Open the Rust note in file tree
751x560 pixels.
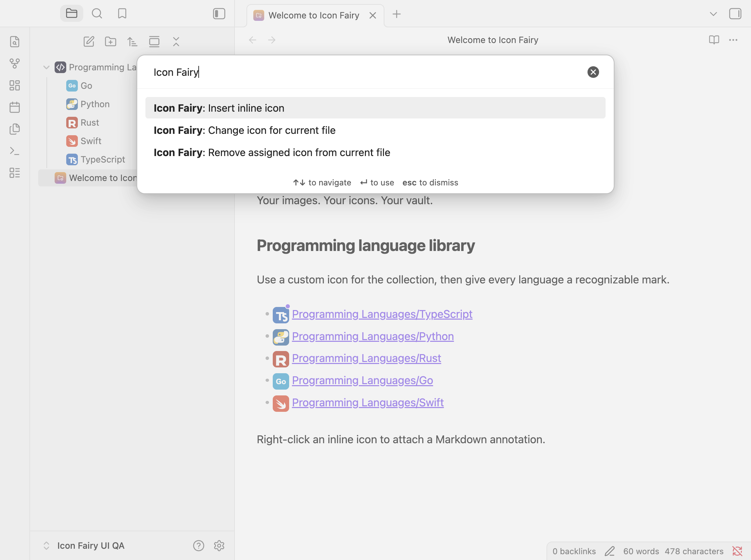[90, 123]
